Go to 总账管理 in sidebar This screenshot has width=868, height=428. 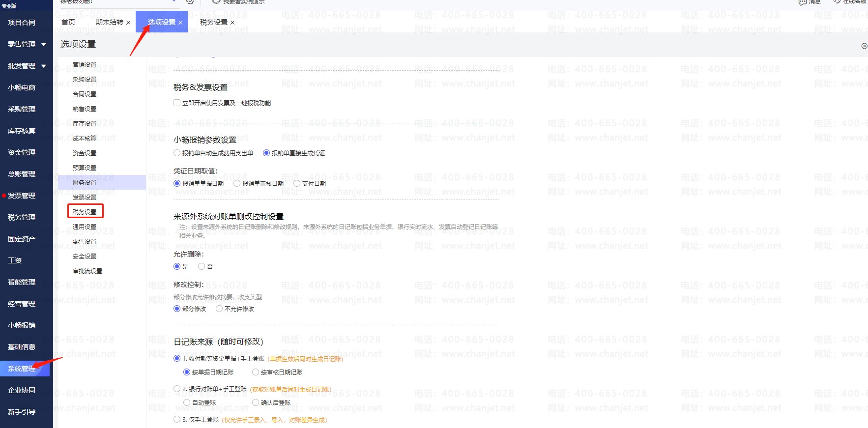click(22, 174)
